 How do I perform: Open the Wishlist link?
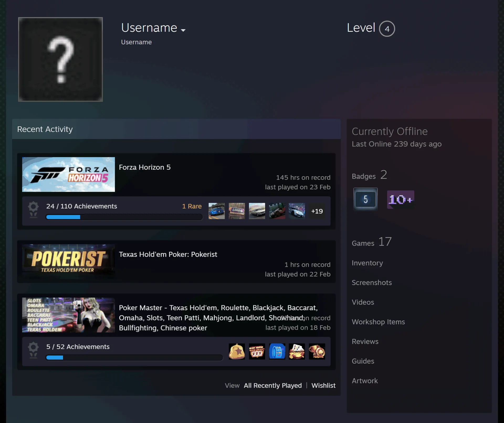pyautogui.click(x=323, y=385)
